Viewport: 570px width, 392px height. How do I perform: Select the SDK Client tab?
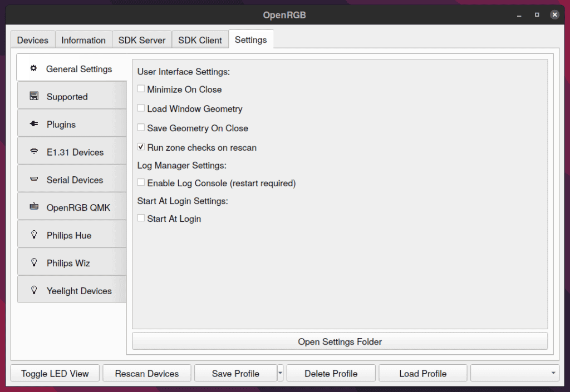200,40
